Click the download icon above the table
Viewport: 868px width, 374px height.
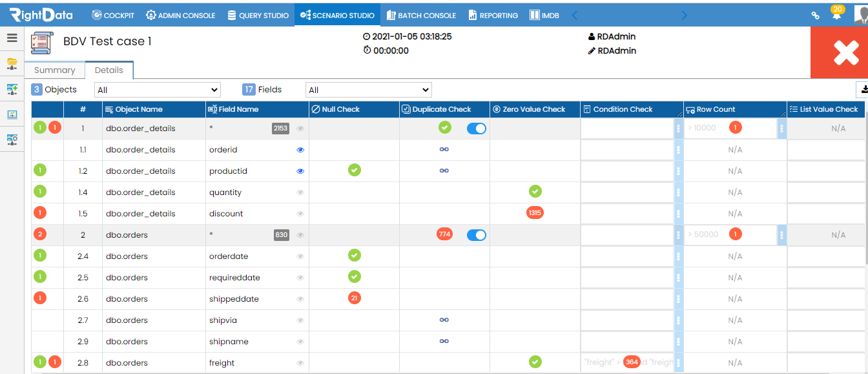(863, 90)
